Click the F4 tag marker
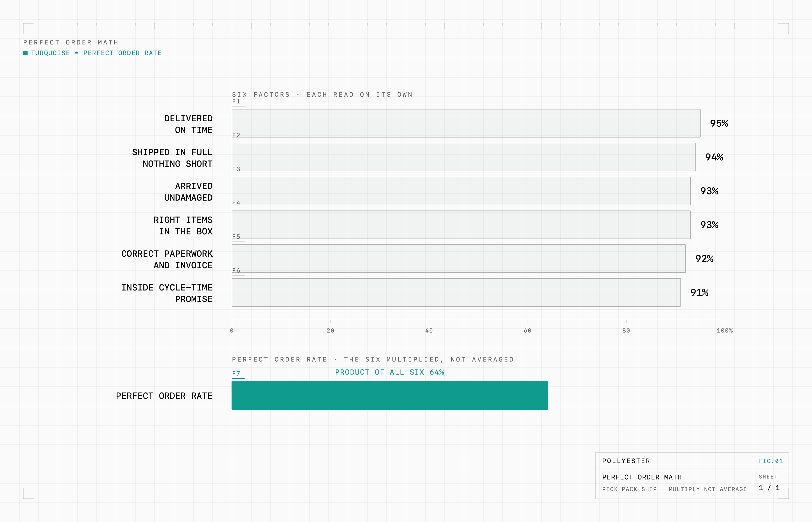 coord(237,203)
